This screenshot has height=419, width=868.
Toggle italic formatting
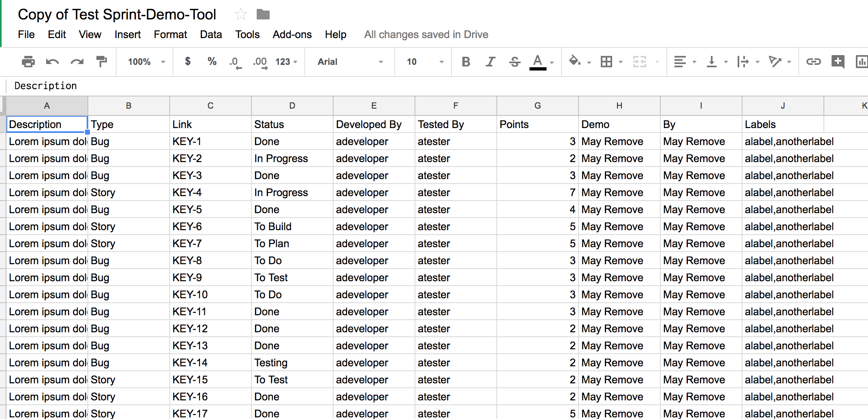(x=490, y=62)
